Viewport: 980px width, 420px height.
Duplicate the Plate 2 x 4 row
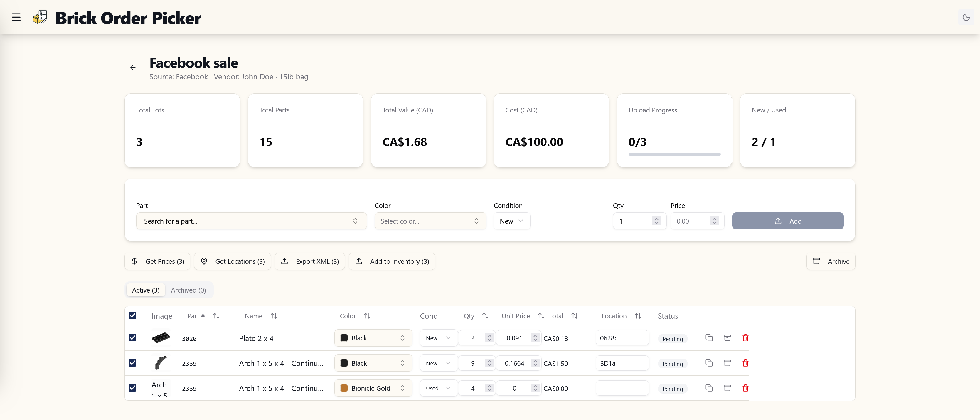point(709,338)
